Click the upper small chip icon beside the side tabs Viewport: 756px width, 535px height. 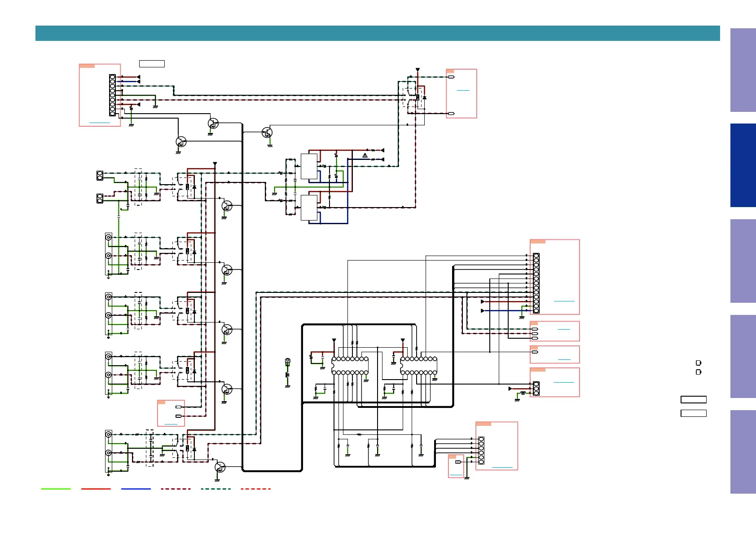698,363
